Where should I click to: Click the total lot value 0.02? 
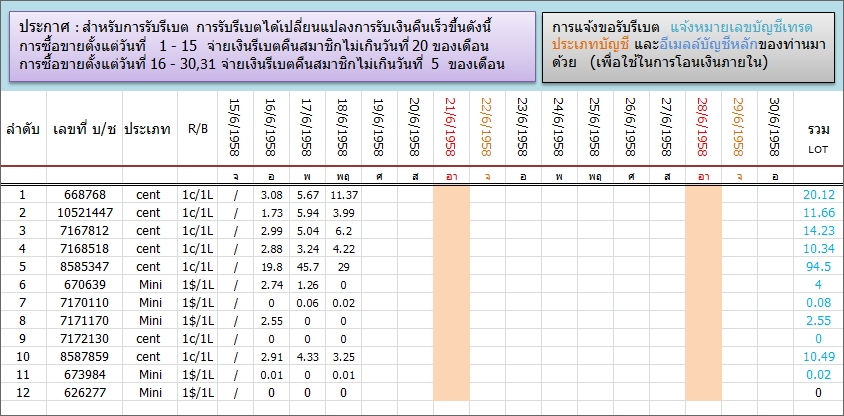pyautogui.click(x=818, y=375)
